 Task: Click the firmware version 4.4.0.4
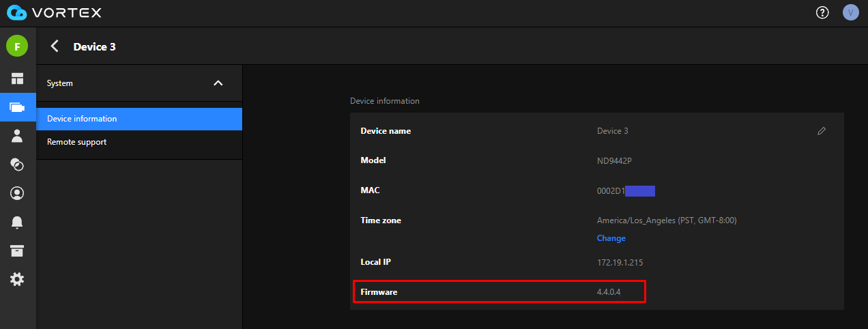609,292
